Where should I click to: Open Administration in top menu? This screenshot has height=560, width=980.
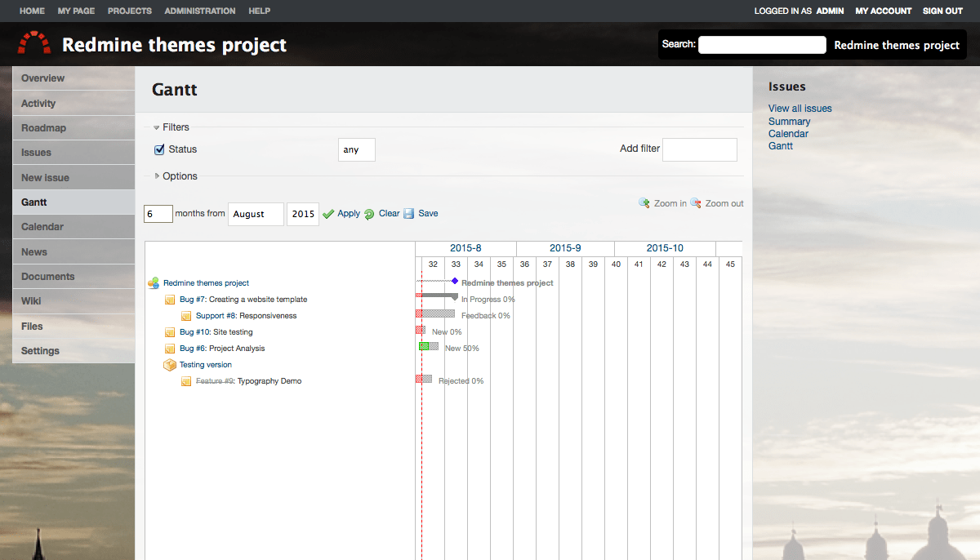(x=200, y=11)
